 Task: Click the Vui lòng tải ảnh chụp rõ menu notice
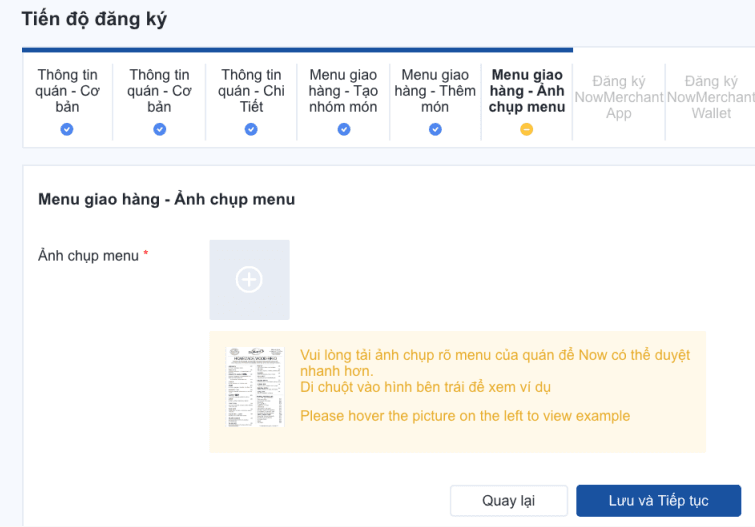[x=495, y=363]
